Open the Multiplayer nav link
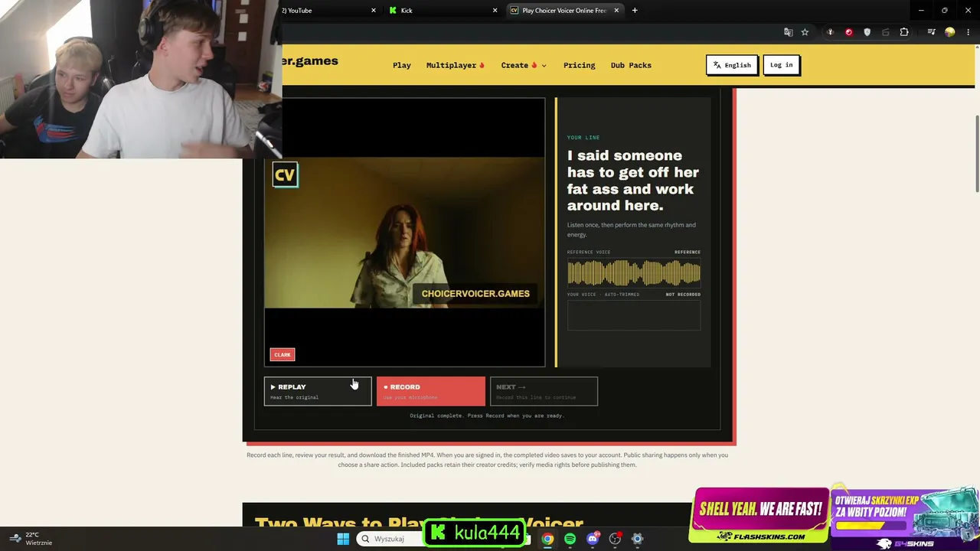 (x=456, y=65)
